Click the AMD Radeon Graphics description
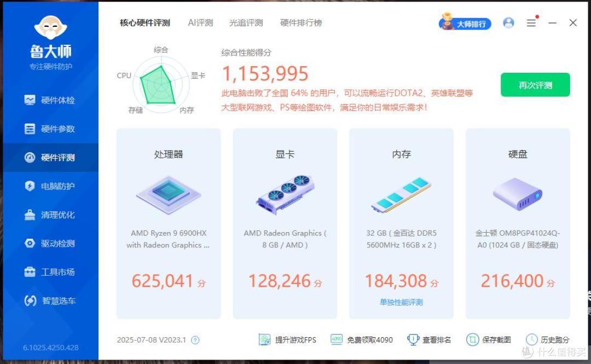 [x=285, y=239]
